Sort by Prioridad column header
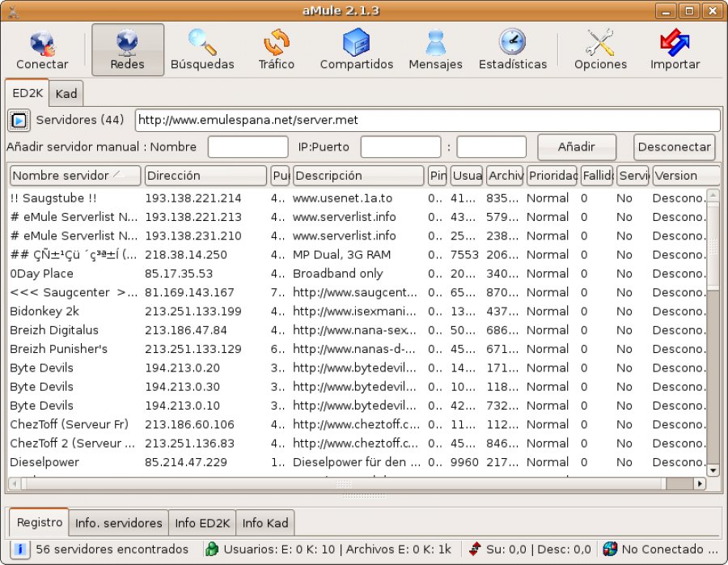Screen dimensions: 728x565 point(552,176)
